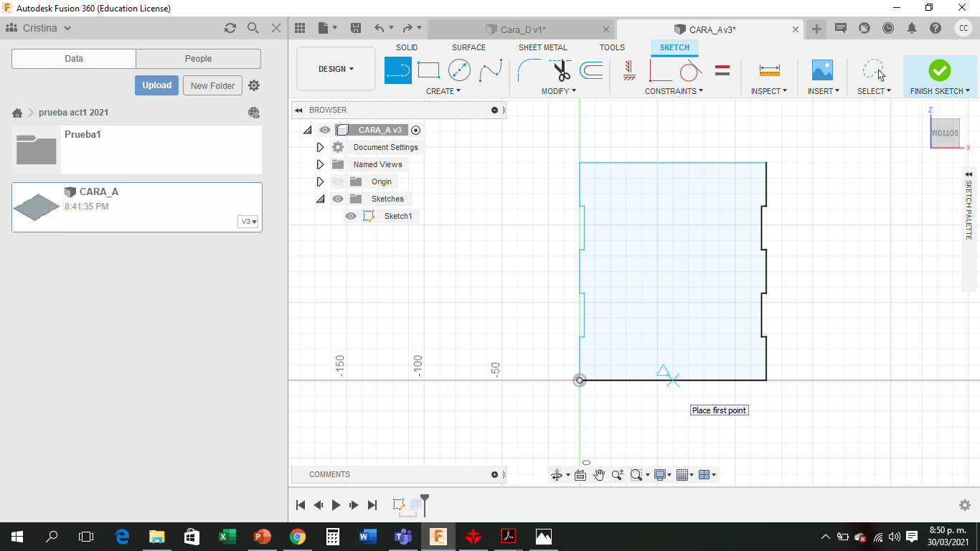980x551 pixels.
Task: Toggle visibility of CARA_A v3 component
Action: [x=325, y=130]
